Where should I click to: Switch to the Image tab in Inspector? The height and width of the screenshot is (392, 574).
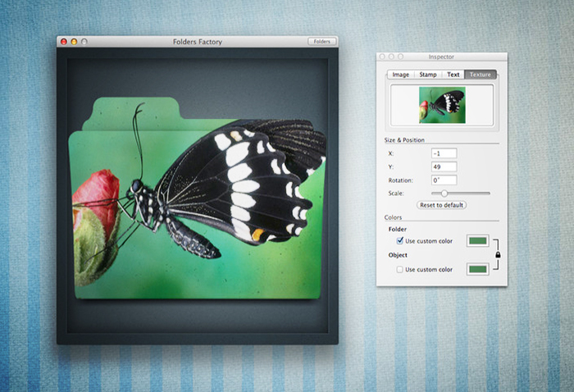(400, 75)
